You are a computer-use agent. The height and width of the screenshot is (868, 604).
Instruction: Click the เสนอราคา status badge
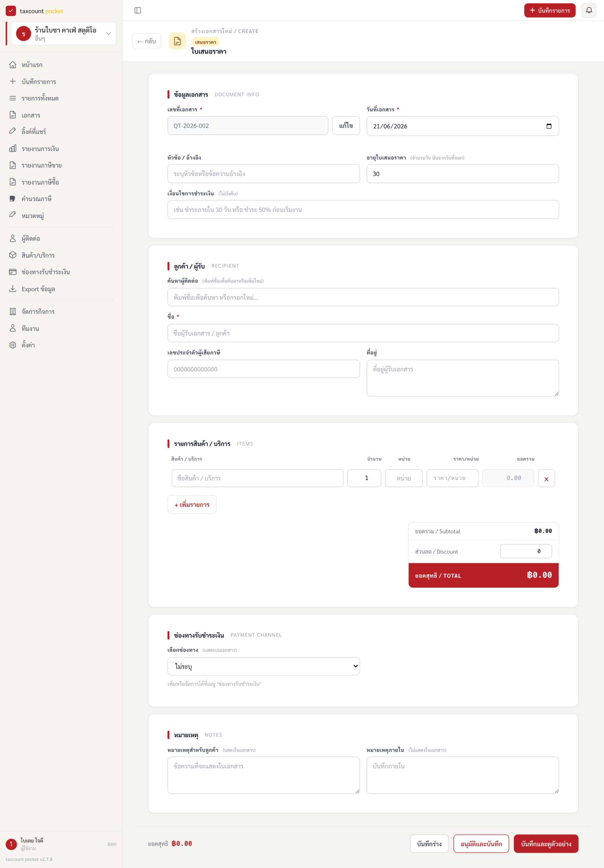pos(206,42)
